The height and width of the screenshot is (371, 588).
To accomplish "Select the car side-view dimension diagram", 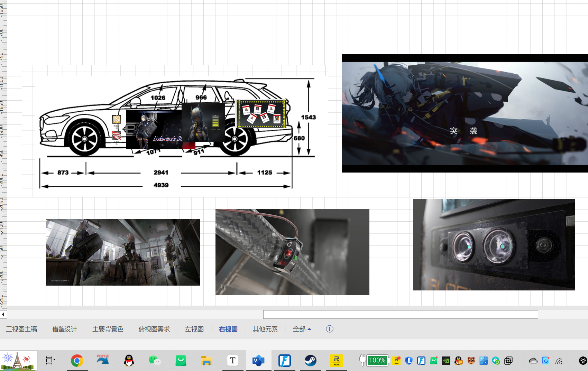I will (x=175, y=131).
